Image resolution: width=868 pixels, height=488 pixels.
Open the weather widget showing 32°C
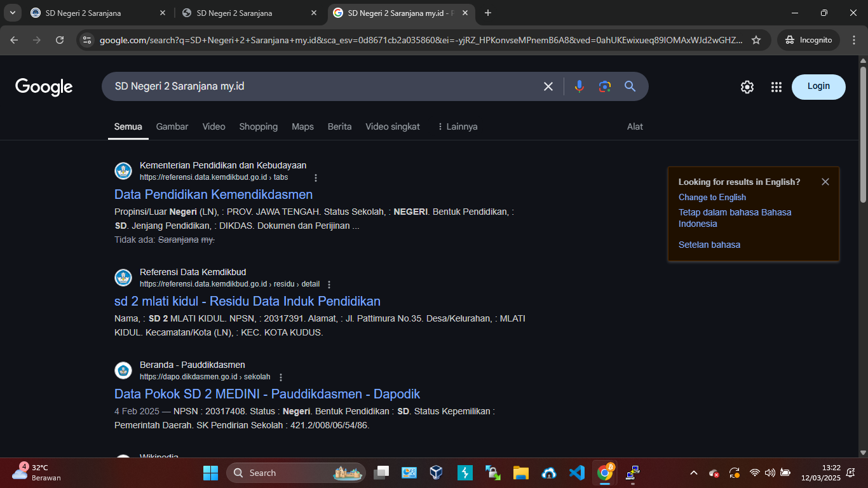click(x=37, y=472)
